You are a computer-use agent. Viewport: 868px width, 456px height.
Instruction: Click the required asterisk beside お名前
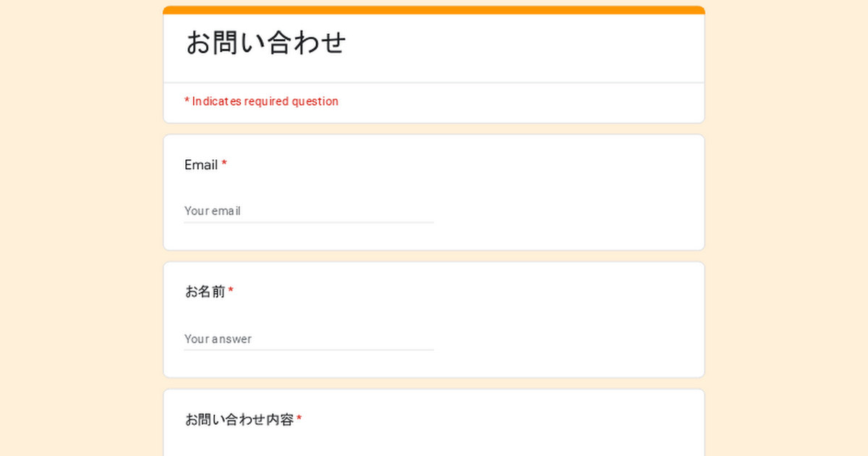coord(231,291)
